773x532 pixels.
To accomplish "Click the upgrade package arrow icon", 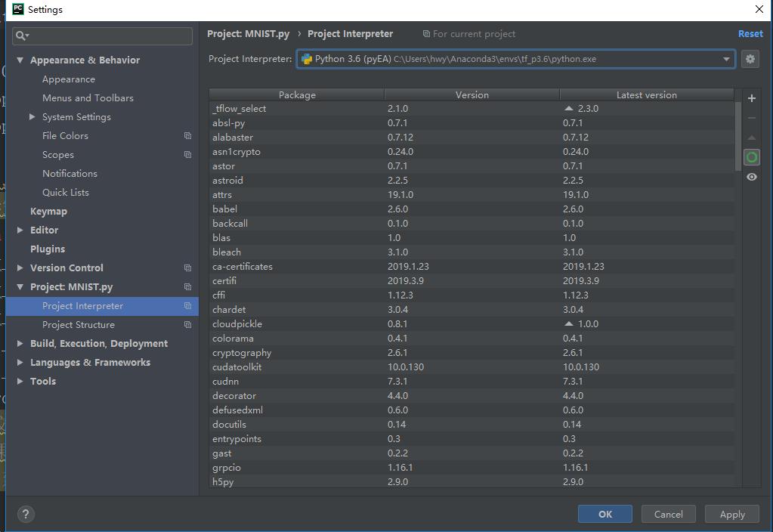I will [x=751, y=138].
